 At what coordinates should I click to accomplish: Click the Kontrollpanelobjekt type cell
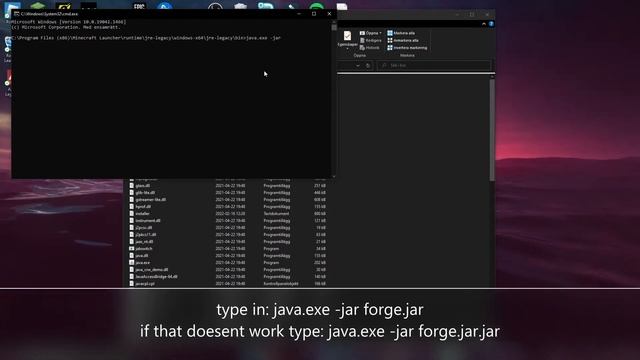(x=281, y=284)
